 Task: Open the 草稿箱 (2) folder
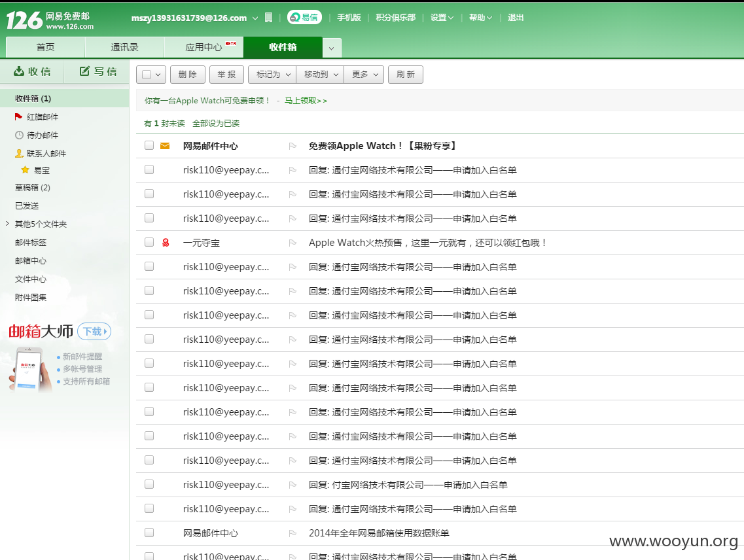(x=32, y=188)
